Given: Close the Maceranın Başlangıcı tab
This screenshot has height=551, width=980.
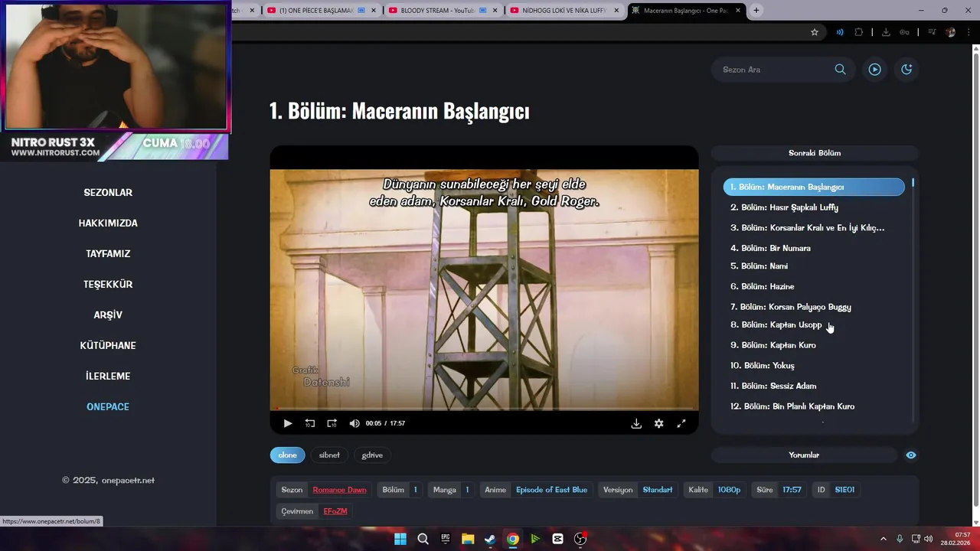Looking at the screenshot, I should (x=738, y=11).
